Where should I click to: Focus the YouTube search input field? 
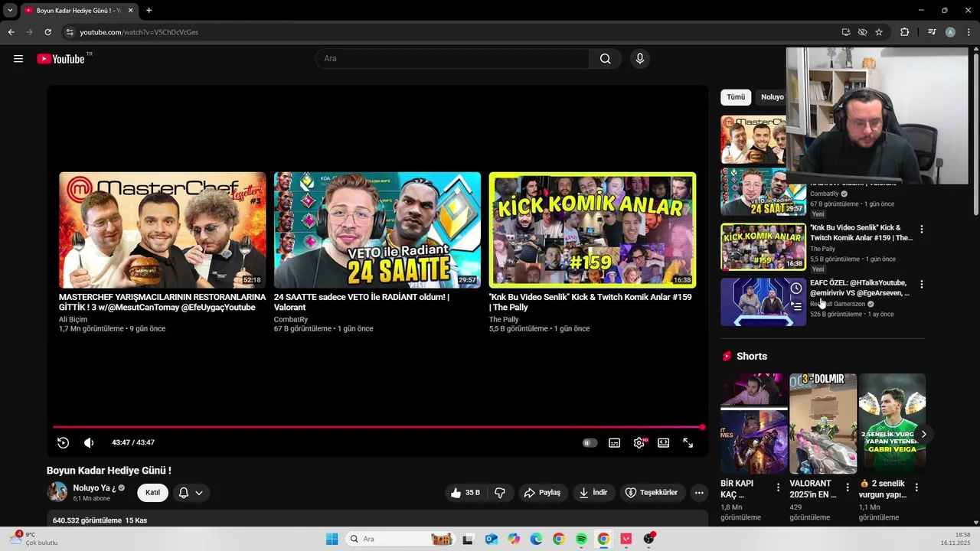click(452, 59)
